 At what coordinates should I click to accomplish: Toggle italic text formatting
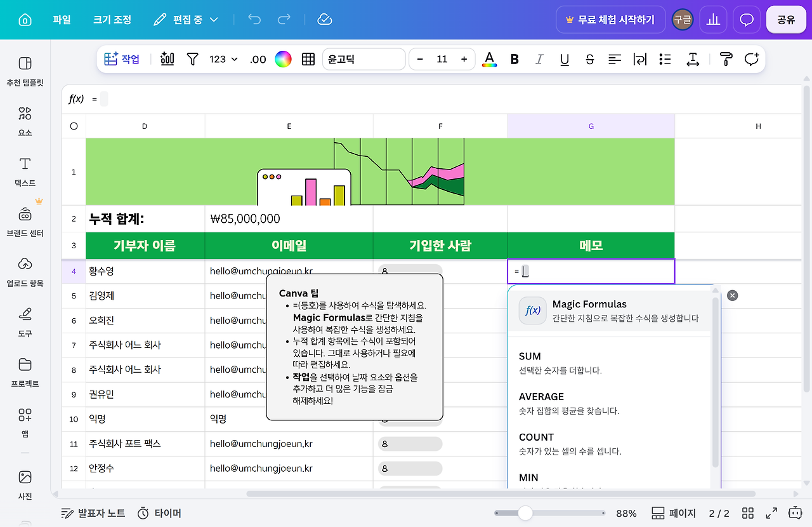(539, 59)
